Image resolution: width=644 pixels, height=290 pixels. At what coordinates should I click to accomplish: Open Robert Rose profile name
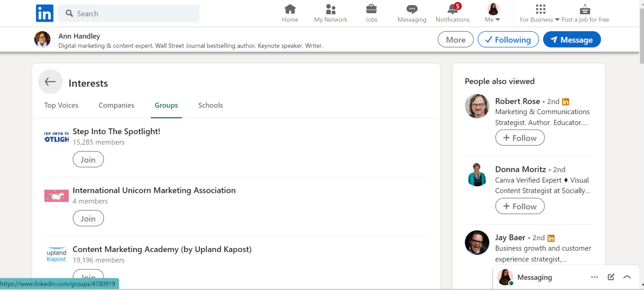[x=517, y=101]
